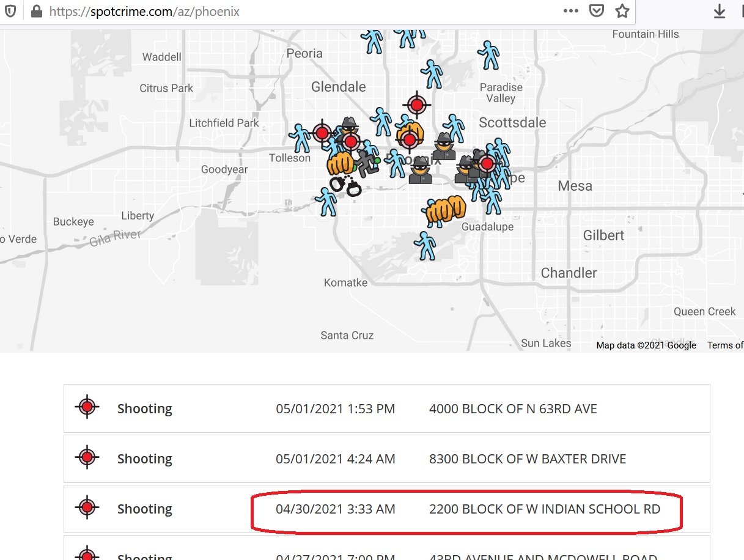Save page to Pocket
The width and height of the screenshot is (744, 560).
tap(596, 11)
